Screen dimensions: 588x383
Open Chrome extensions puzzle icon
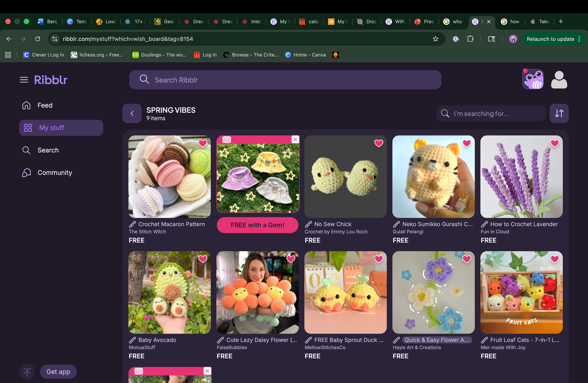tap(470, 39)
